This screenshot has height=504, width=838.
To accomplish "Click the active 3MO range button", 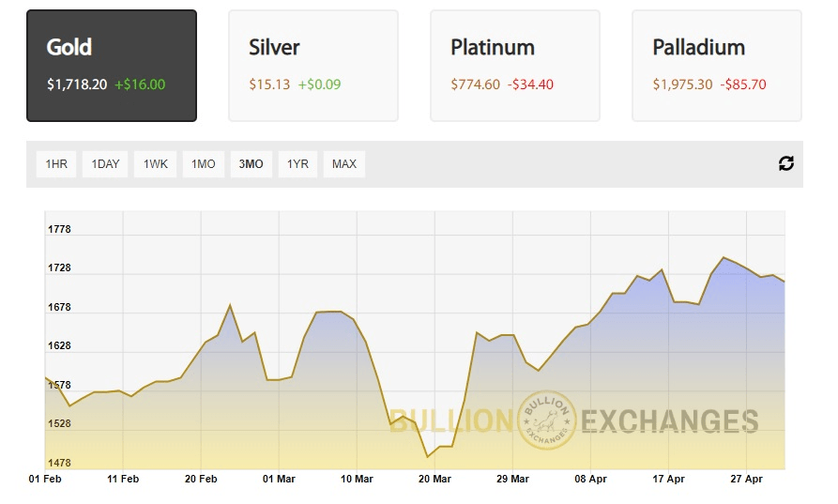I will (x=251, y=164).
